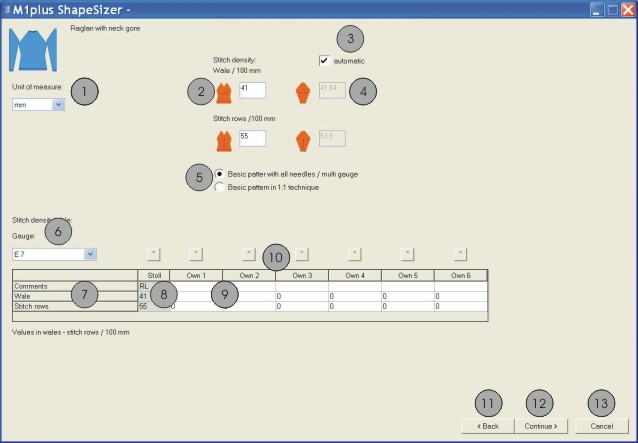Click the small arrow button above Own 6 column
638x443 pixels.
click(x=460, y=253)
